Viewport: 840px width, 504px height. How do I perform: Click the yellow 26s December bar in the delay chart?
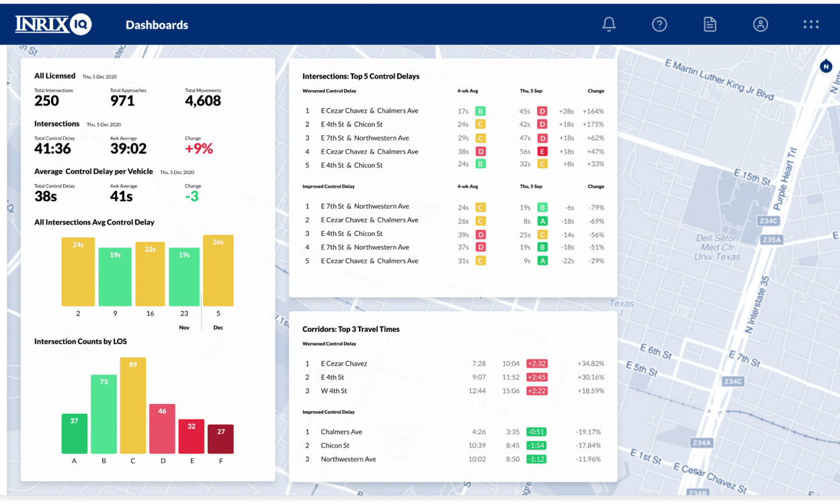point(220,269)
